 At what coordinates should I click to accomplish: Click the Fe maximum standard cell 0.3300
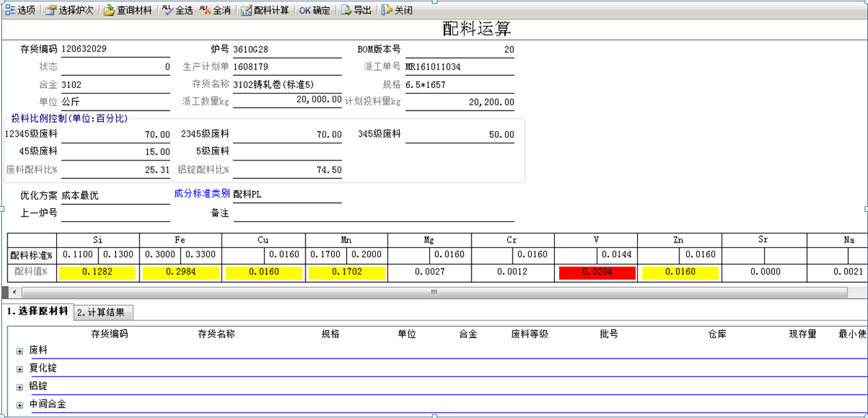point(201,255)
